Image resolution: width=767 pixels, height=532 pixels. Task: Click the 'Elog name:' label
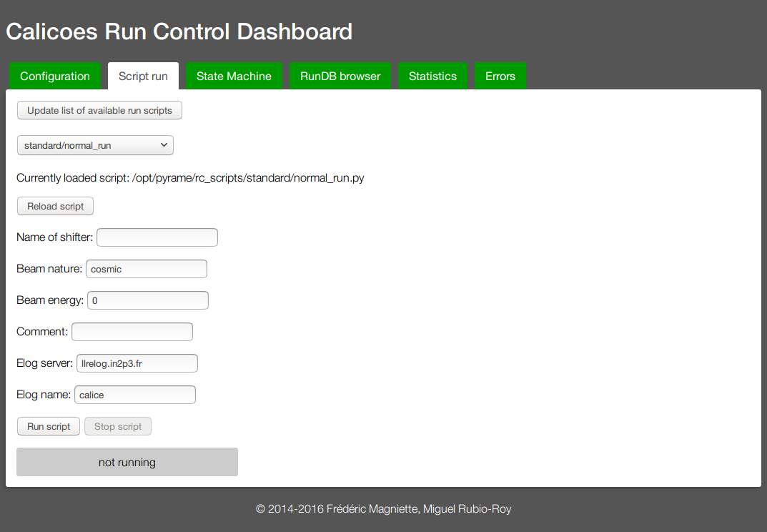tap(44, 395)
